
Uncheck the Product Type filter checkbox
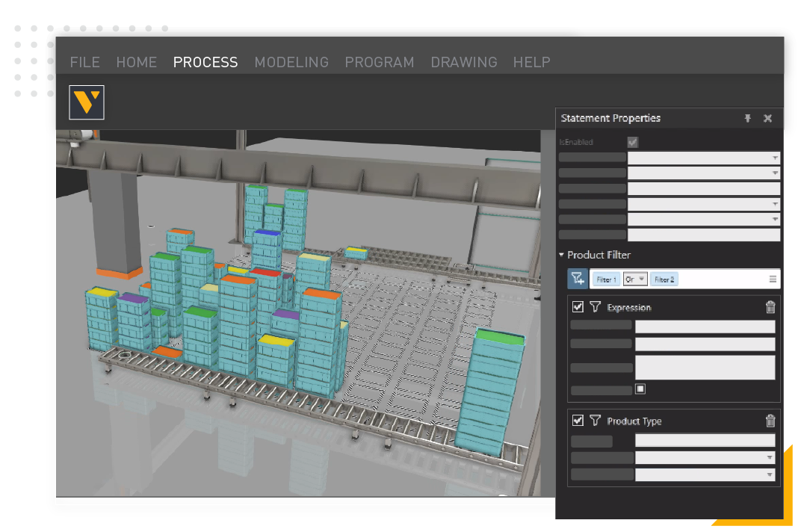tap(578, 421)
